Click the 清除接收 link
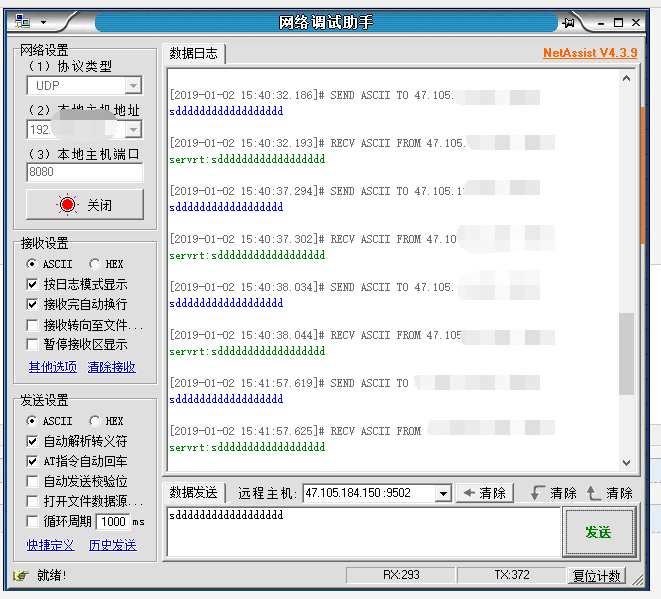Image resolution: width=661 pixels, height=599 pixels. tap(111, 367)
